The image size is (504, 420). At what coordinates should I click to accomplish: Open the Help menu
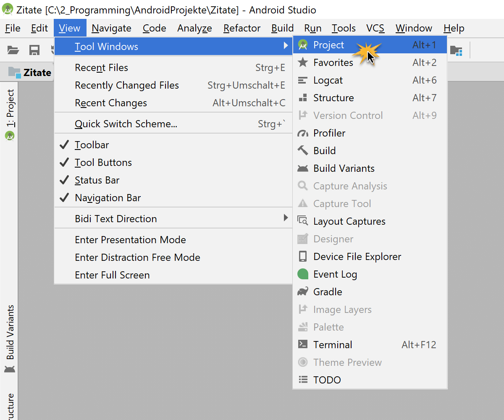tap(454, 28)
